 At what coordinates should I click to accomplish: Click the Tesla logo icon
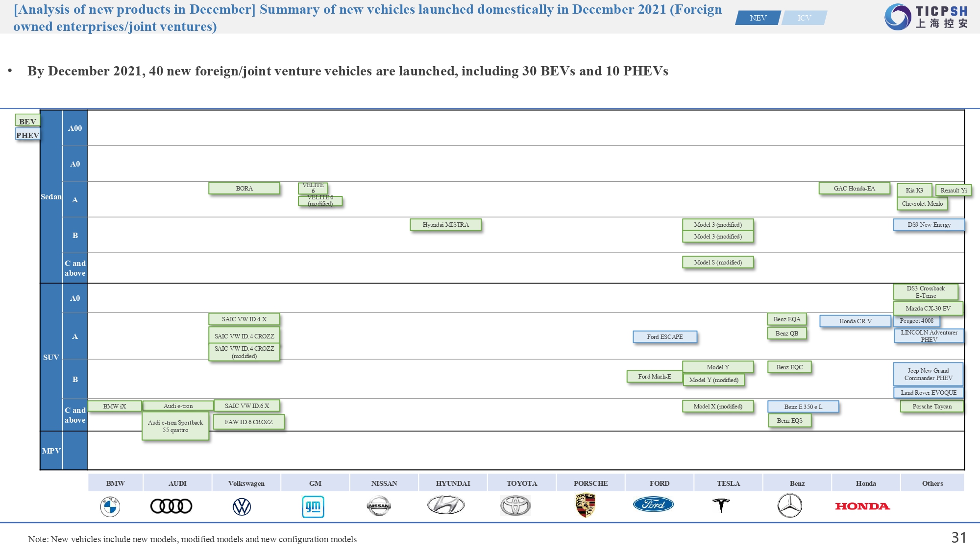[x=721, y=505]
